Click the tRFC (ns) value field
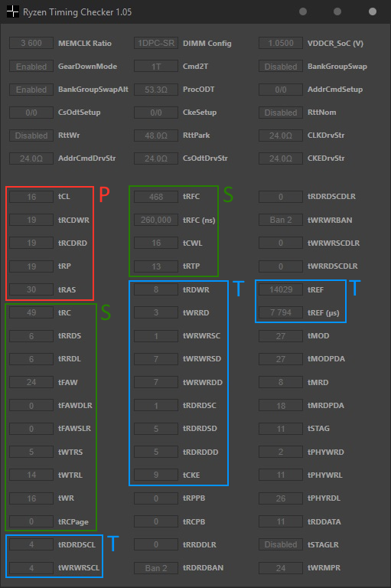Screen dimensions: 391x588 pyautogui.click(x=156, y=220)
